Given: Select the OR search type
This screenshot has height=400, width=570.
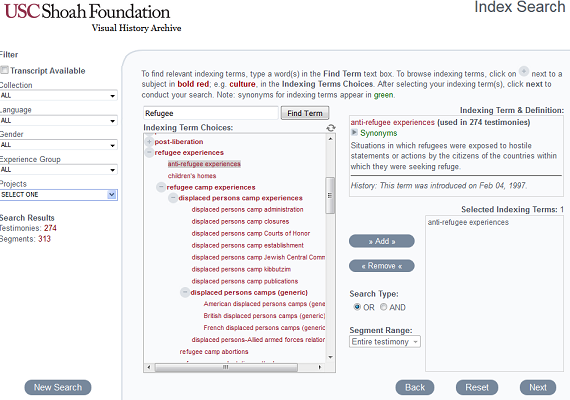Looking at the screenshot, I should tap(357, 307).
